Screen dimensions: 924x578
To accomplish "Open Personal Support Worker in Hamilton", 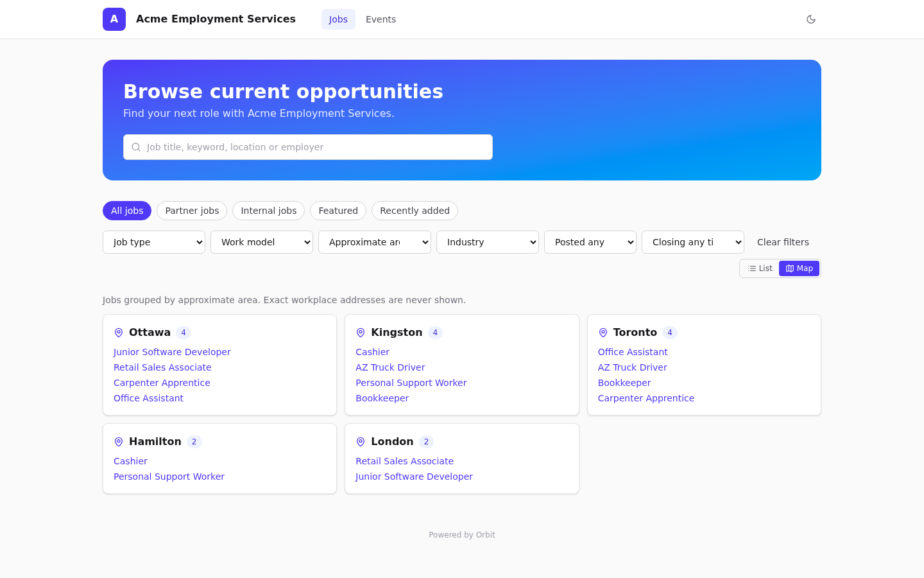I will pyautogui.click(x=169, y=477).
